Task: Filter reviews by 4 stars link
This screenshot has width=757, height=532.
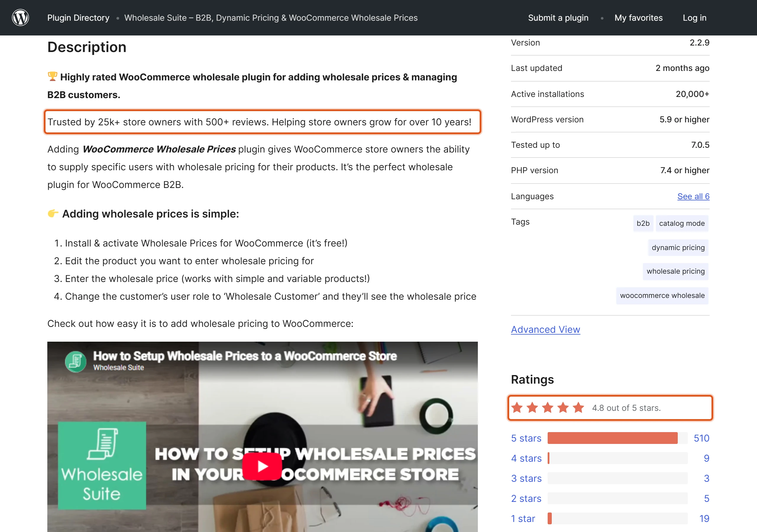Action: [526, 458]
